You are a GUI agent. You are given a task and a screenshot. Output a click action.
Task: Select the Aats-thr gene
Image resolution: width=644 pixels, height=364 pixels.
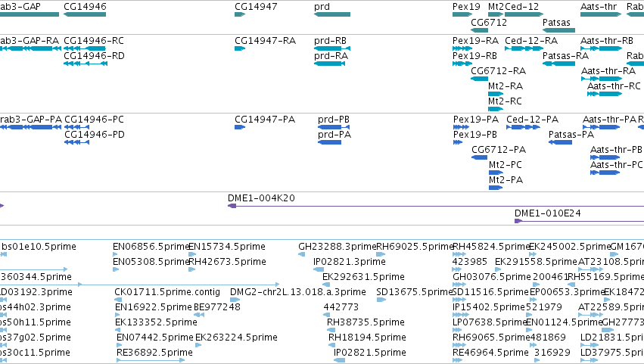601,14
